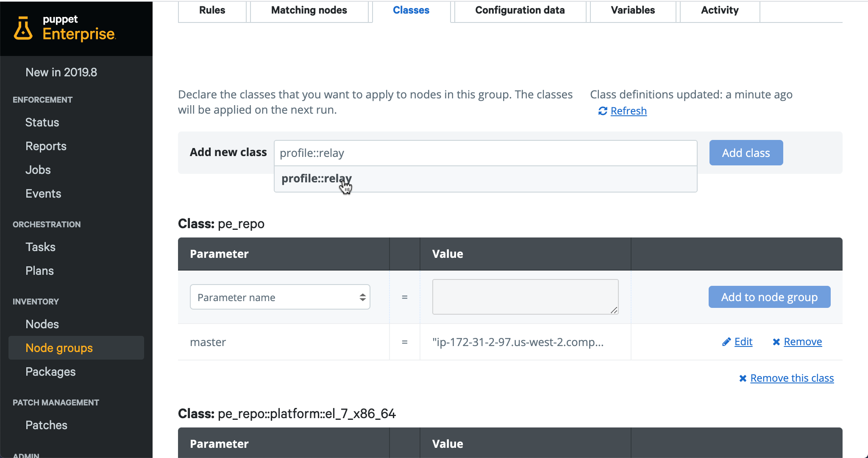This screenshot has height=458, width=868.
Task: Open Events in the sidebar
Action: click(43, 194)
